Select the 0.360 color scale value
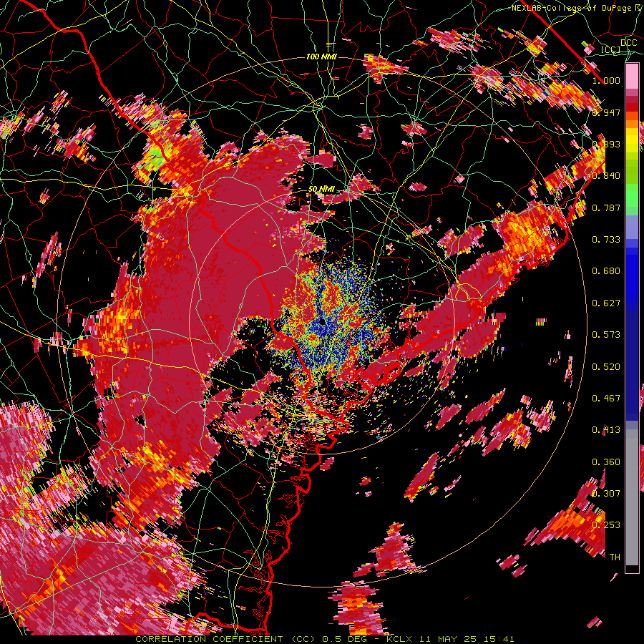Viewport: 644px width, 644px height. (x=606, y=462)
